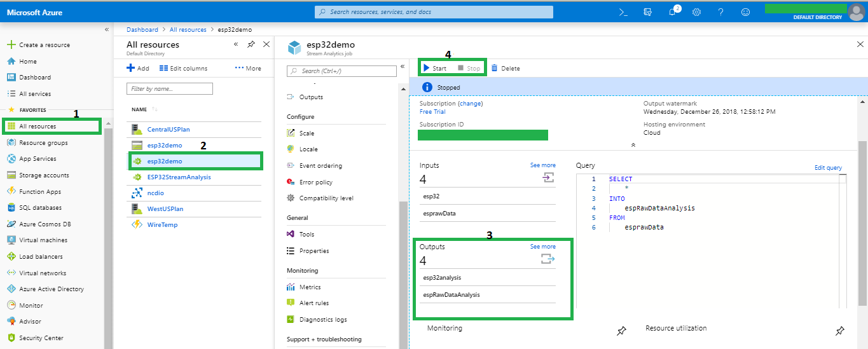
Task: Open Outputs in the job menu
Action: (311, 97)
